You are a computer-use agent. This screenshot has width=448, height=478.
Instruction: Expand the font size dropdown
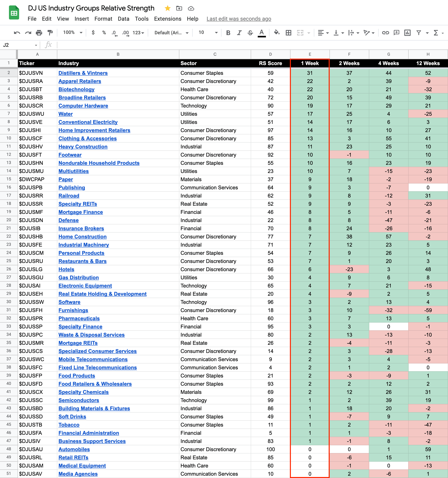tap(216, 33)
